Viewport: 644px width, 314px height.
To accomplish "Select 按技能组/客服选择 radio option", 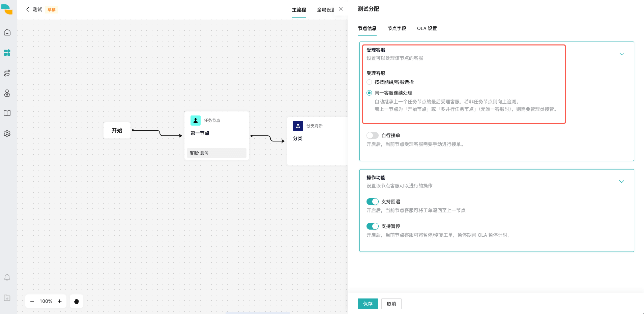I will click(x=369, y=82).
